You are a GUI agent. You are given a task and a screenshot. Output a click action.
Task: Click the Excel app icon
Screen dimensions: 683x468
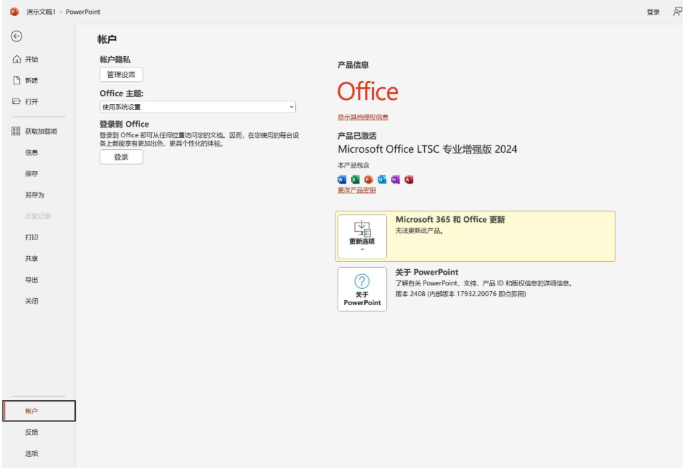355,180
